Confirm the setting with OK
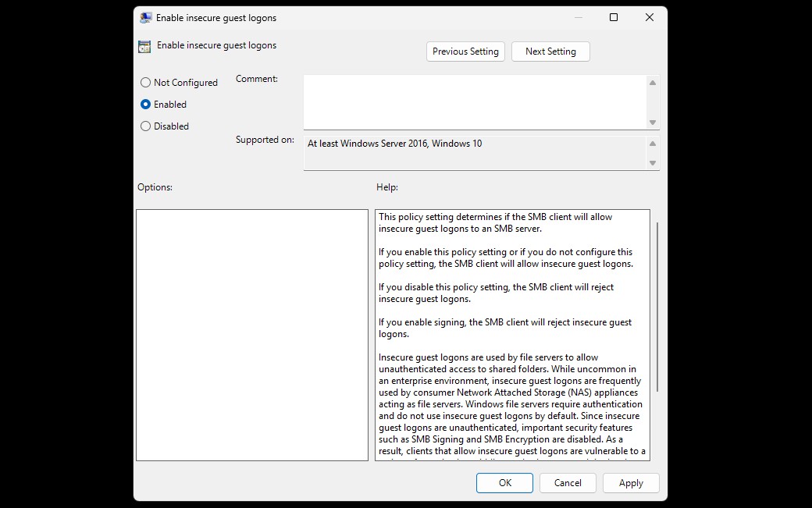 coord(504,483)
